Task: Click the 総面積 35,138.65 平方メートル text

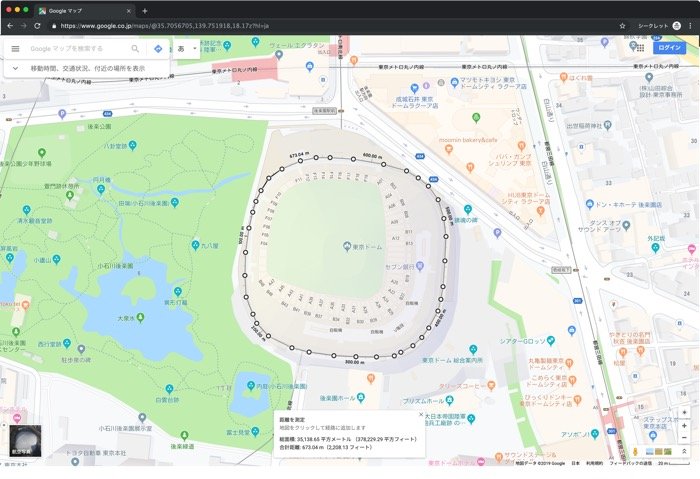Action: (x=348, y=439)
